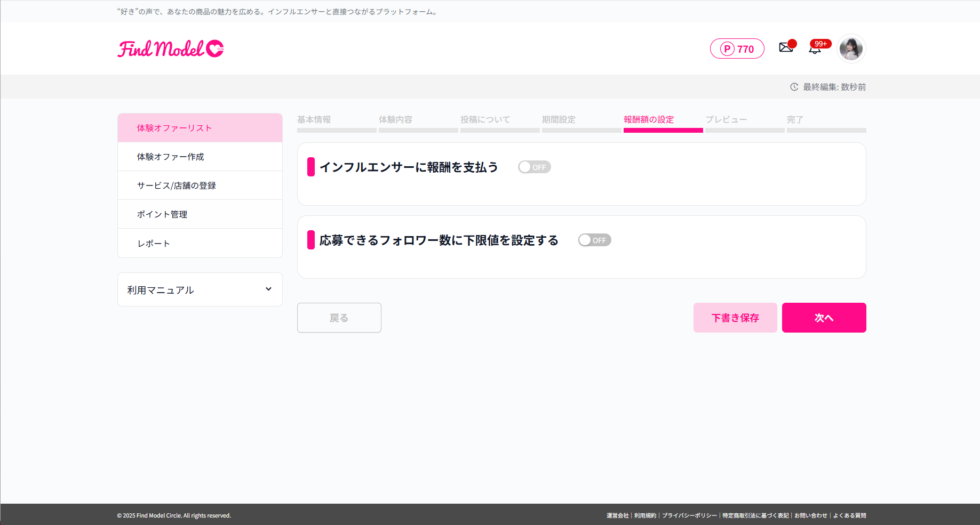Click the clock icon beside 最終編集
Screen dimensions: 980x525
point(794,87)
